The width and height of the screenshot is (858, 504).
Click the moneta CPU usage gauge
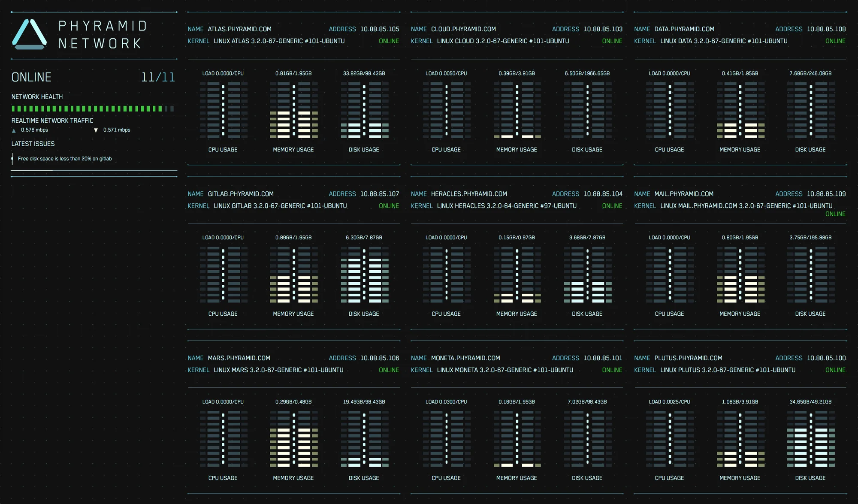(x=446, y=439)
